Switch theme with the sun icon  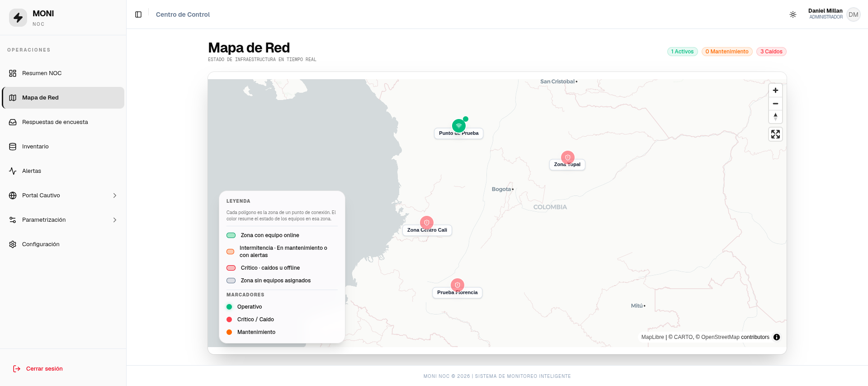coord(793,14)
